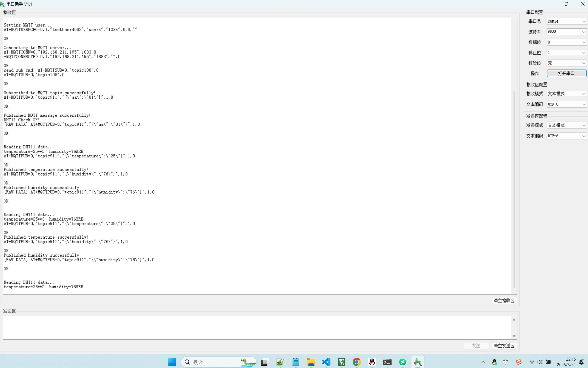The width and height of the screenshot is (588, 368).
Task: Open Visual Studio Code from taskbar
Action: tap(326, 362)
